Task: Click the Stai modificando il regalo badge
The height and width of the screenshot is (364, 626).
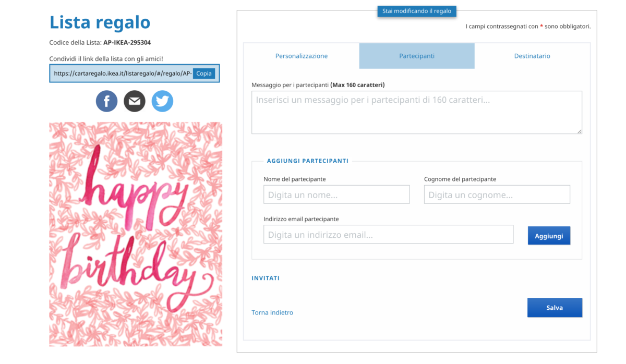Action: (x=417, y=11)
